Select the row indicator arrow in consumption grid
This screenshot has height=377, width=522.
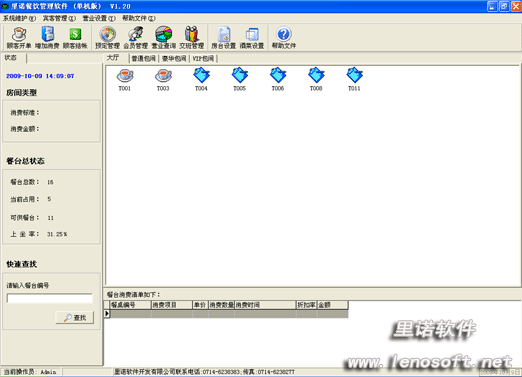coord(107,314)
